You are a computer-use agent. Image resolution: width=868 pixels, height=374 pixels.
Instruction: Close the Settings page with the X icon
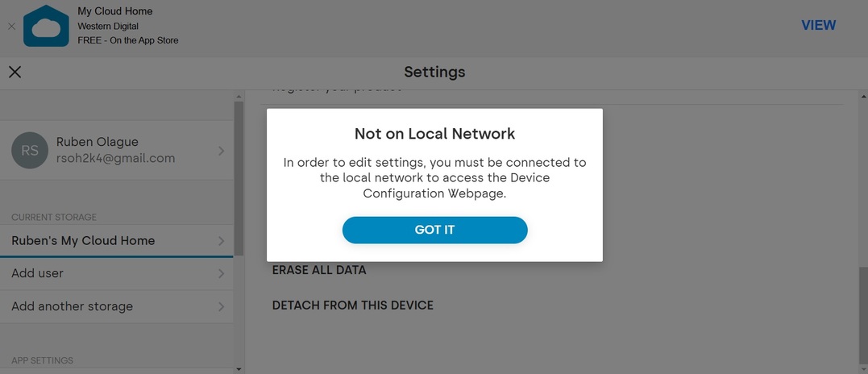point(15,72)
